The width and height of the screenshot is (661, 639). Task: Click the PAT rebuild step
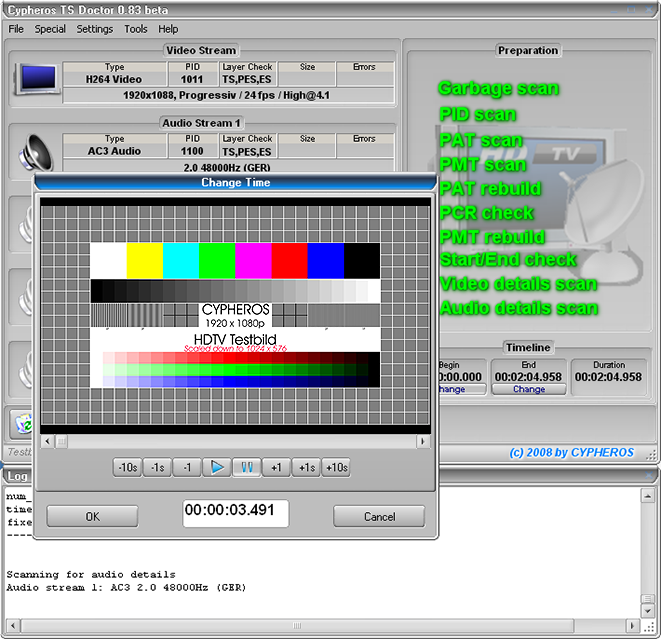tap(490, 188)
